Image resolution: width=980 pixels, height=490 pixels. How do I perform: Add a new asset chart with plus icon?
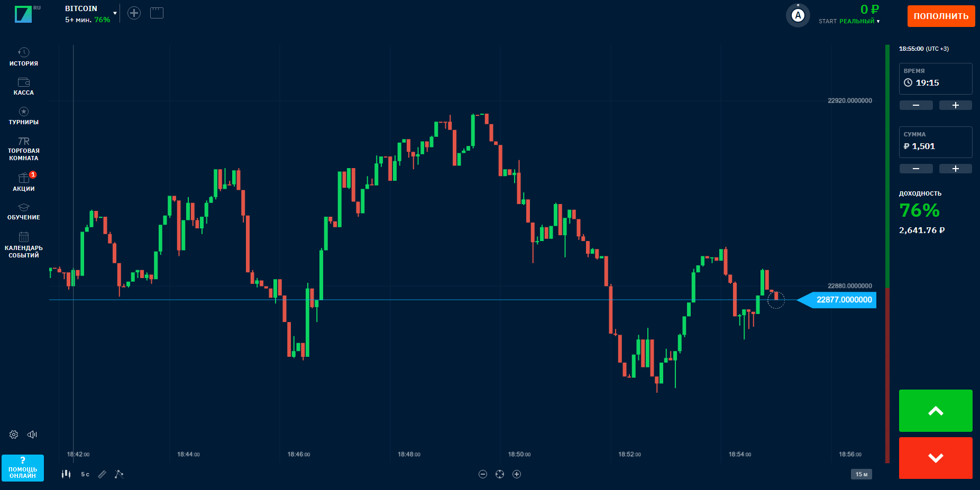[x=134, y=13]
